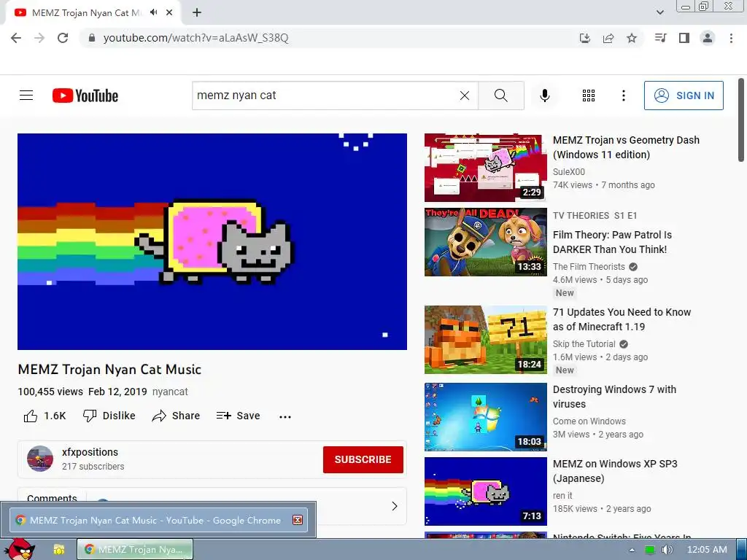Image resolution: width=747 pixels, height=560 pixels.
Task: Open the xfxpositions channel avatar
Action: click(x=40, y=459)
